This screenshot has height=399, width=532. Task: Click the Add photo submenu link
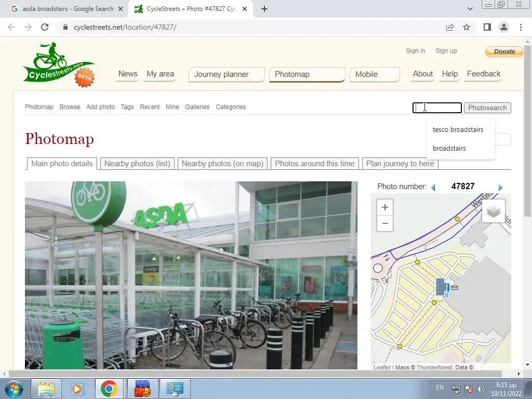100,107
